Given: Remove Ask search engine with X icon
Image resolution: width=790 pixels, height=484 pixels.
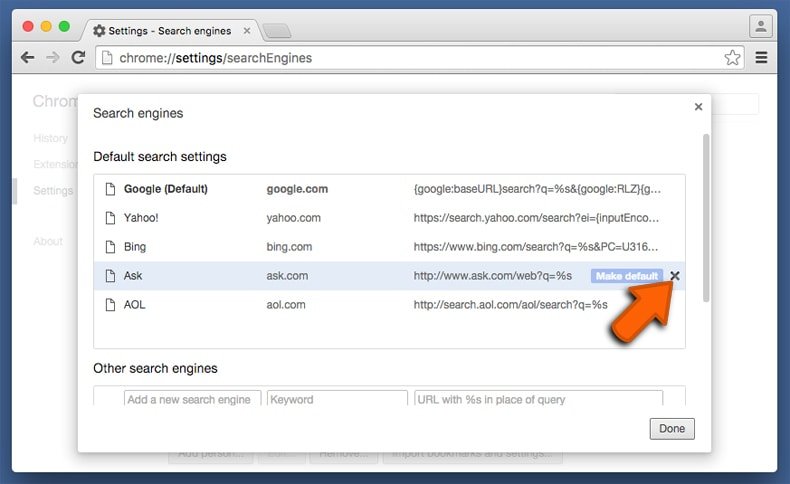Looking at the screenshot, I should pos(675,276).
